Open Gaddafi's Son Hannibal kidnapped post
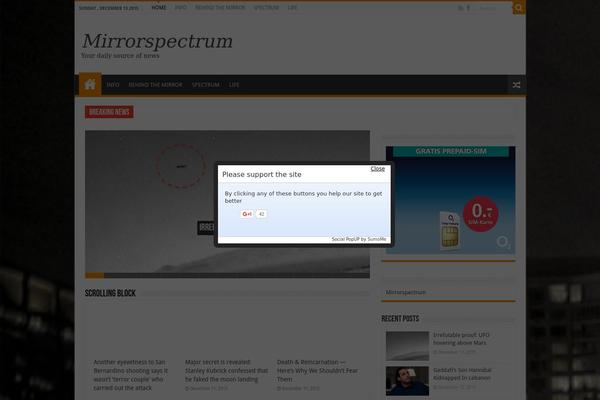 462,374
